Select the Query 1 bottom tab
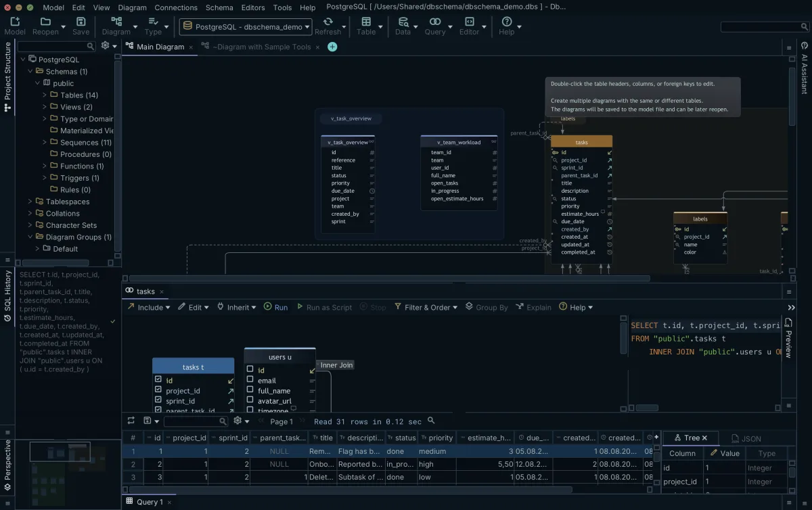This screenshot has width=812, height=510. point(150,502)
